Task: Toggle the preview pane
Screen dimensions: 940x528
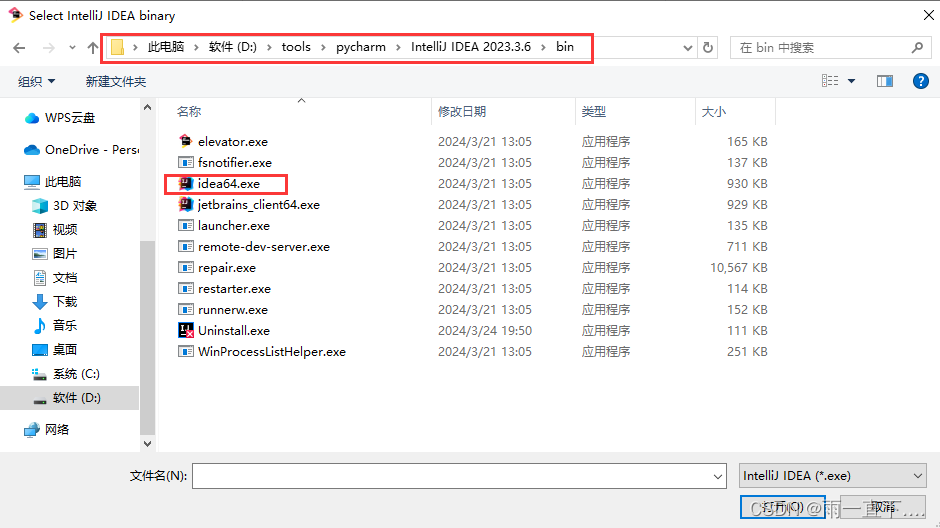Action: (885, 81)
